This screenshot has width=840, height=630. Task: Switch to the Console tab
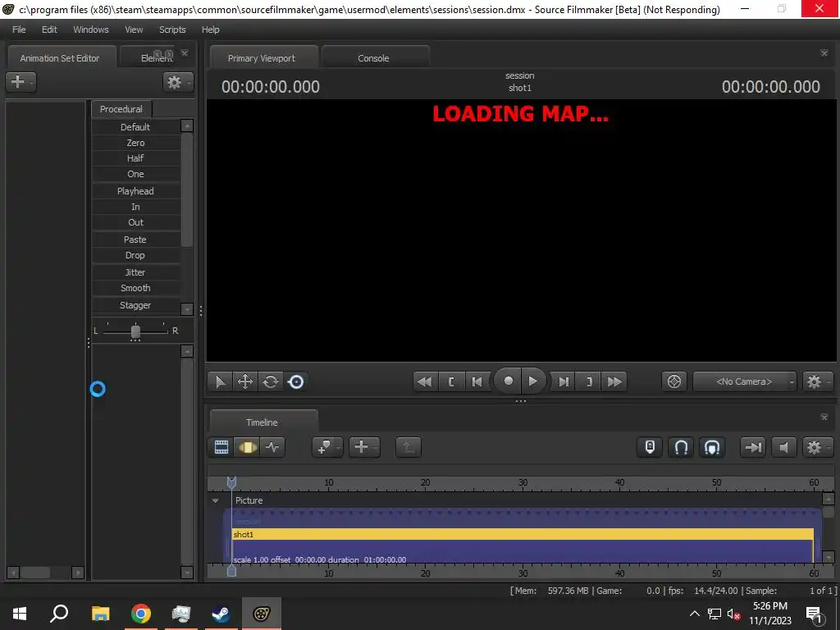click(373, 58)
